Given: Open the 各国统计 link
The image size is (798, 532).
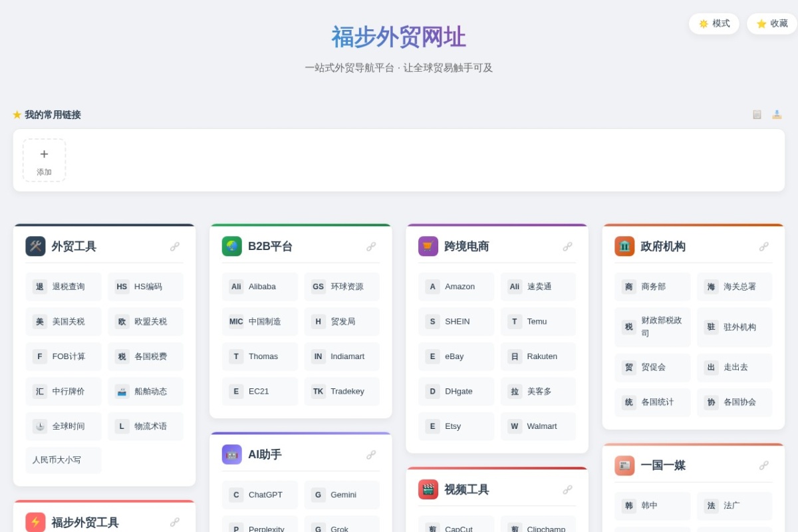Looking at the screenshot, I should point(652,402).
